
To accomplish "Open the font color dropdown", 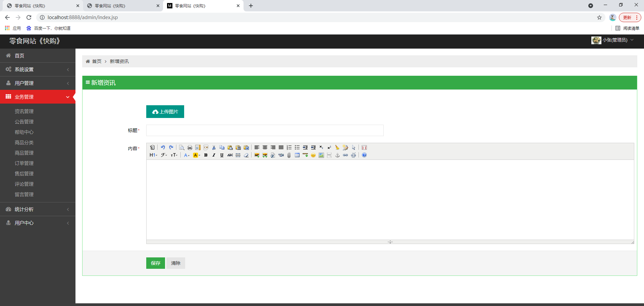I will 186,155.
